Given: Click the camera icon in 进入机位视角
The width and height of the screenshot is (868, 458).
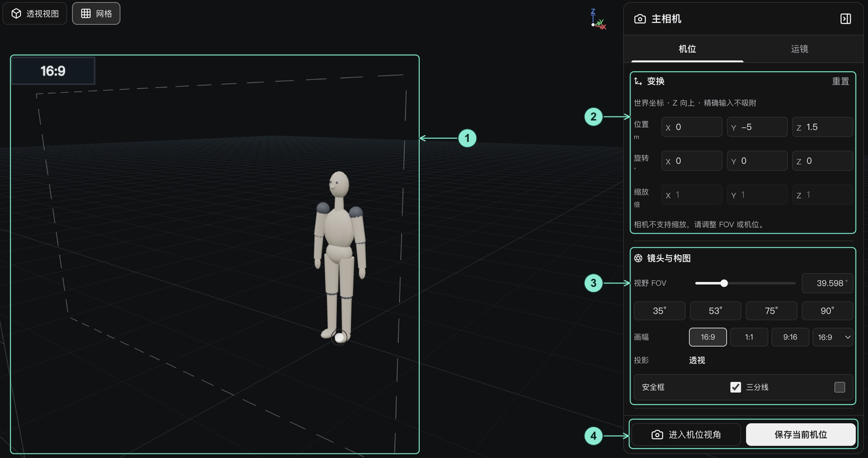Looking at the screenshot, I should tap(657, 434).
